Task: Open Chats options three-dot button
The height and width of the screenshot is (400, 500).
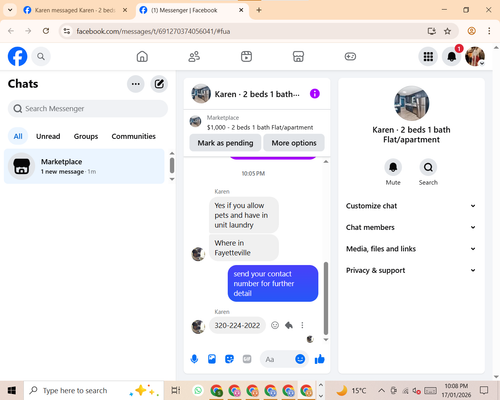Action: pos(136,84)
